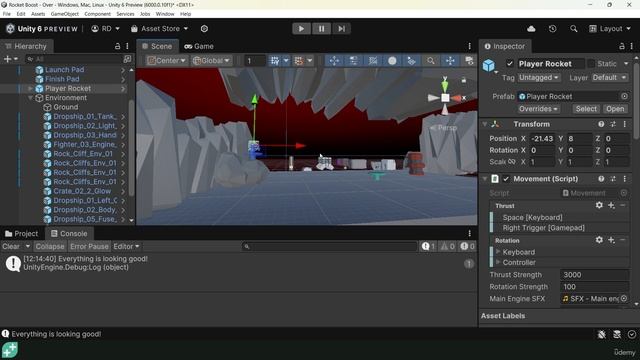The image size is (640, 360).
Task: Toggle the Player Rocket active checkbox
Action: click(x=509, y=64)
